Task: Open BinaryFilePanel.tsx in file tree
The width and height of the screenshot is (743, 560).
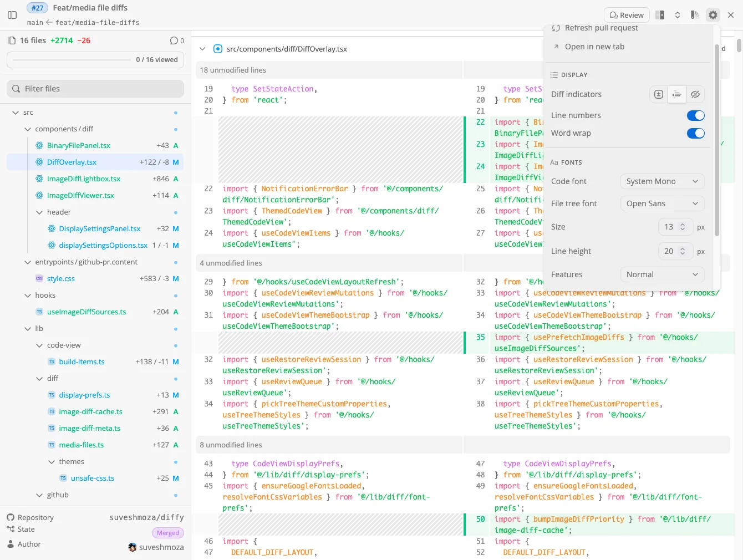Action: tap(95, 145)
